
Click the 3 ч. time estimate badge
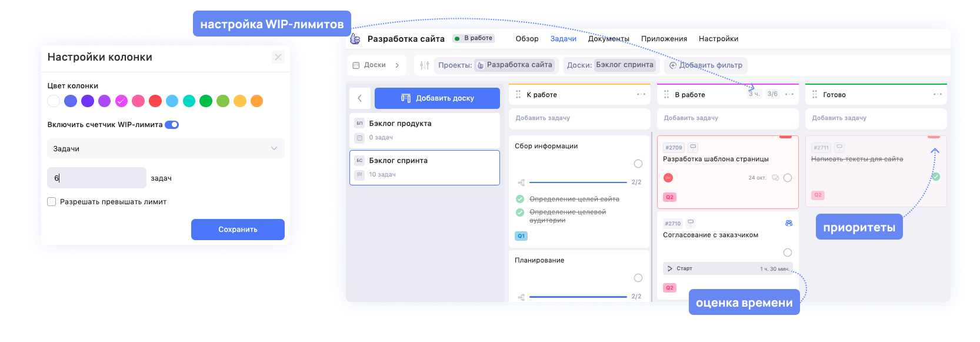(754, 94)
